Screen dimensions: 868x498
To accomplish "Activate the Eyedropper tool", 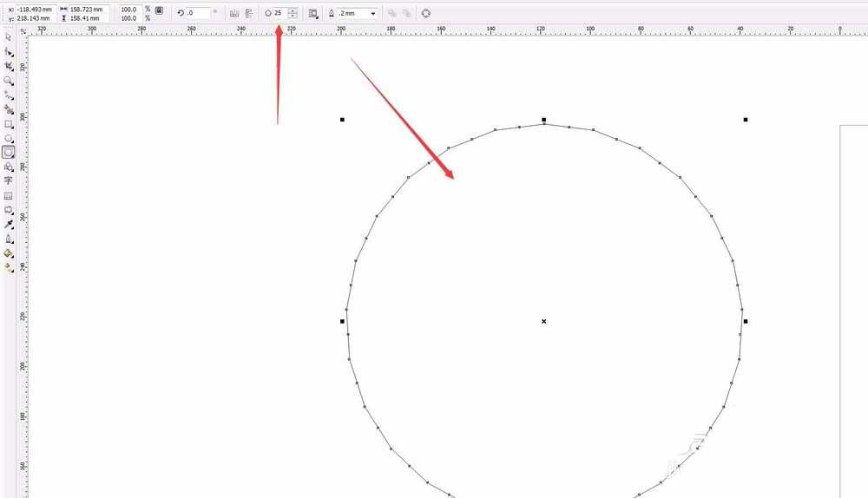I will pyautogui.click(x=9, y=225).
